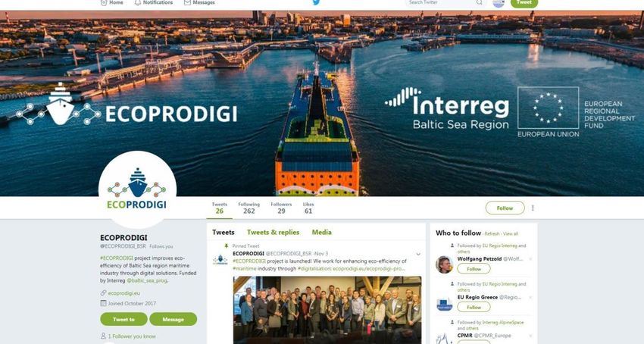Switch to Tweets & replies tab
The image size is (644, 344).
(x=273, y=232)
